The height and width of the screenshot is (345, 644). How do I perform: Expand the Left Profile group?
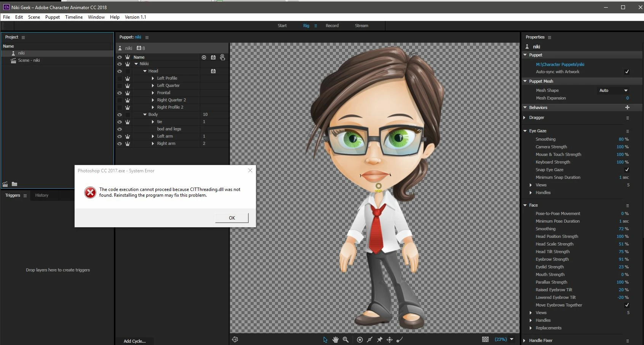[x=153, y=79]
